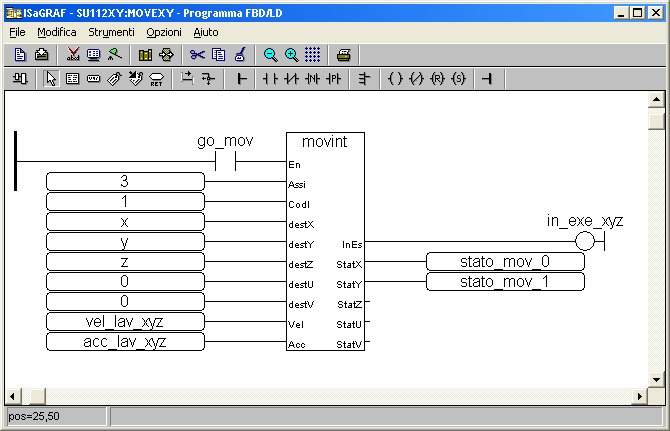Open the Aiuto menu
This screenshot has height=431, width=670.
206,32
